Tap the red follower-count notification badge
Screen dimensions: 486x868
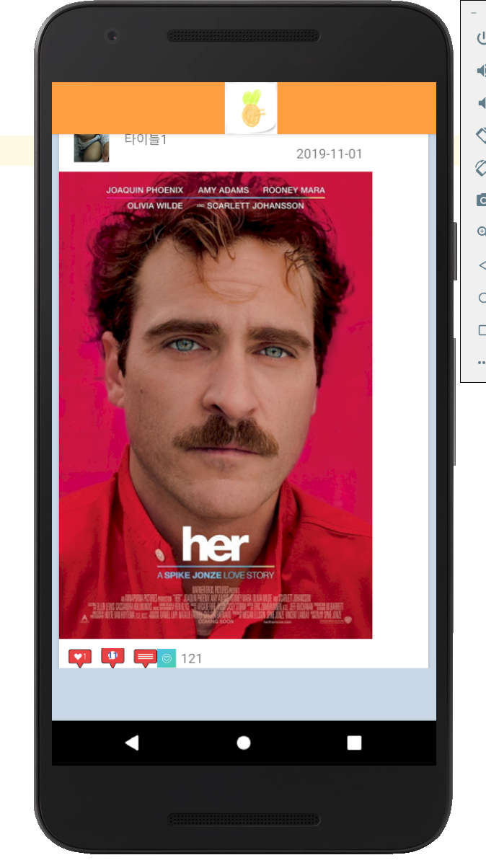point(112,657)
